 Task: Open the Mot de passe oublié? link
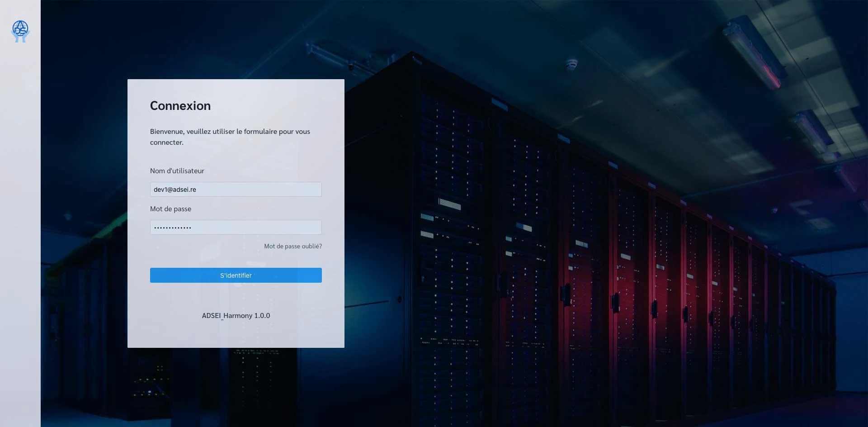pos(293,246)
